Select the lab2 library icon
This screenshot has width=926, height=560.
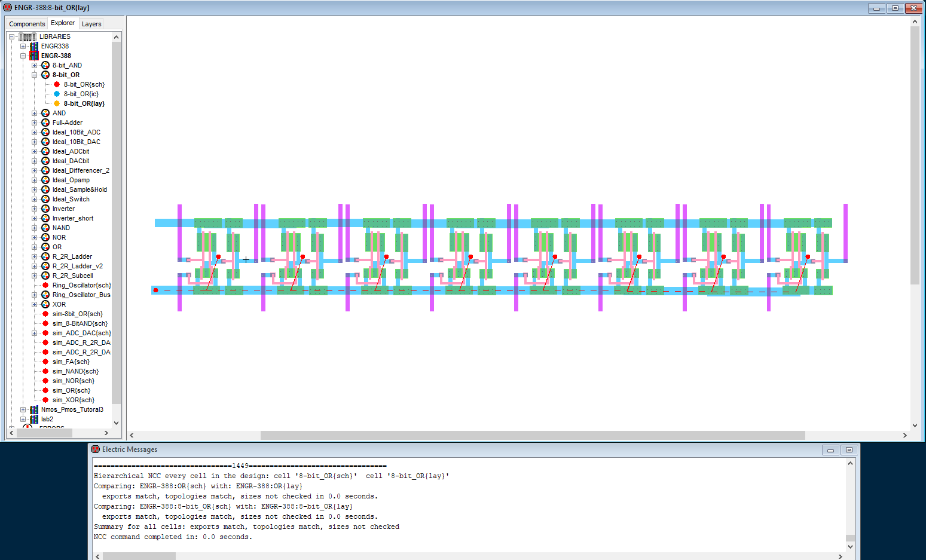pos(34,419)
